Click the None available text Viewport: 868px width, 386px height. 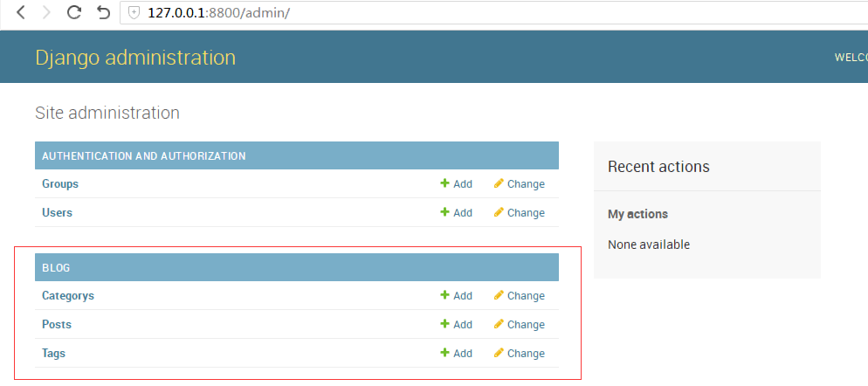(x=649, y=245)
